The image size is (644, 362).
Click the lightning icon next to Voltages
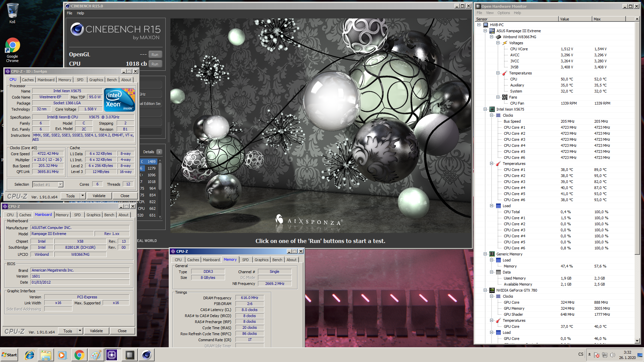click(x=505, y=43)
